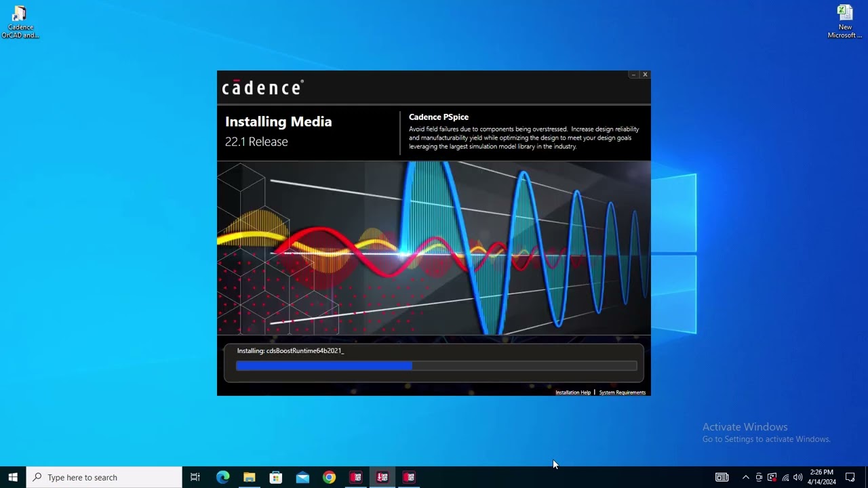Click the taskbar search box
Screen dimensions: 868x488
point(104,477)
